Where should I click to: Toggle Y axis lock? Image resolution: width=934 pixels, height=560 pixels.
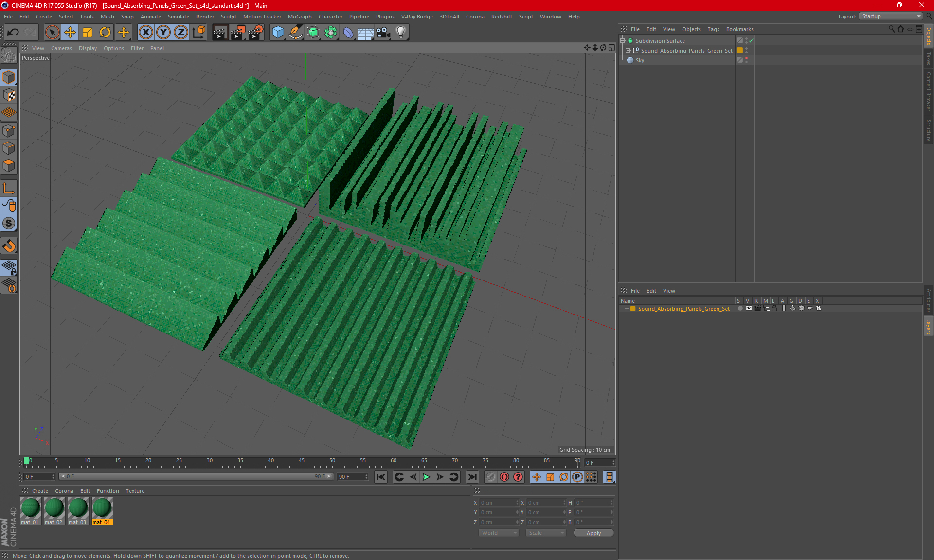click(163, 33)
